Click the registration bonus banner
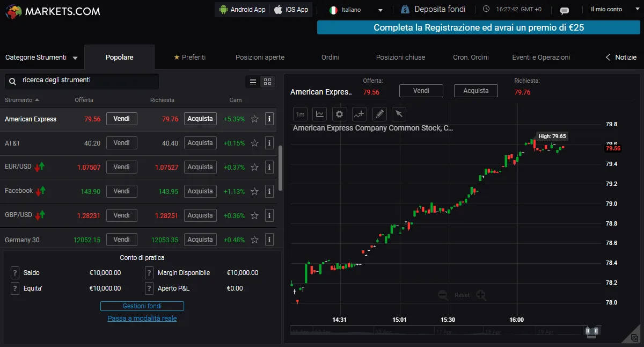This screenshot has width=644, height=347. point(479,27)
